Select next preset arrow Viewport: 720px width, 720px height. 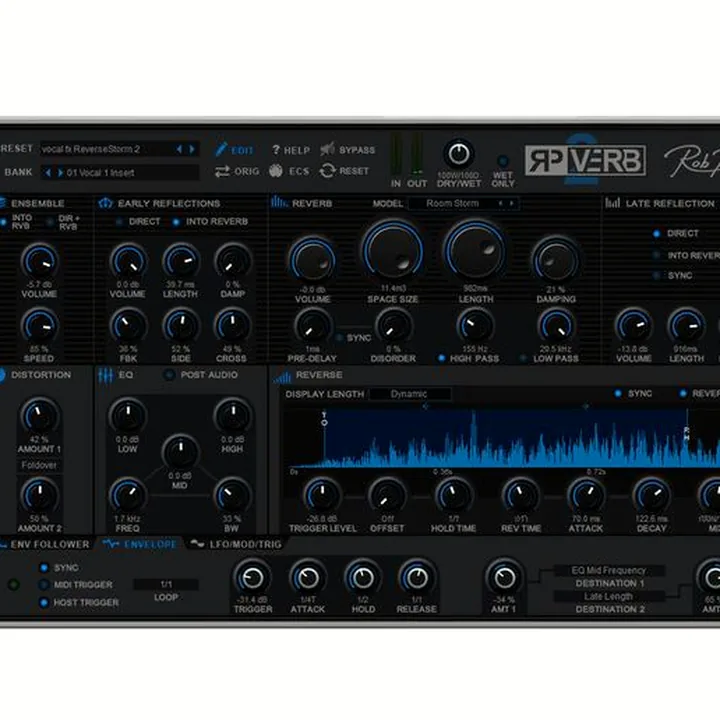(192, 149)
